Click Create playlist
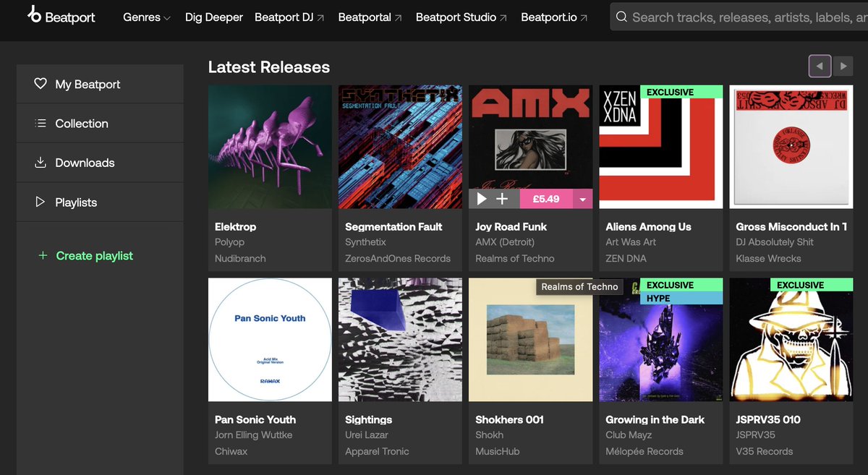Viewport: 868px width, 475px height. [x=95, y=256]
